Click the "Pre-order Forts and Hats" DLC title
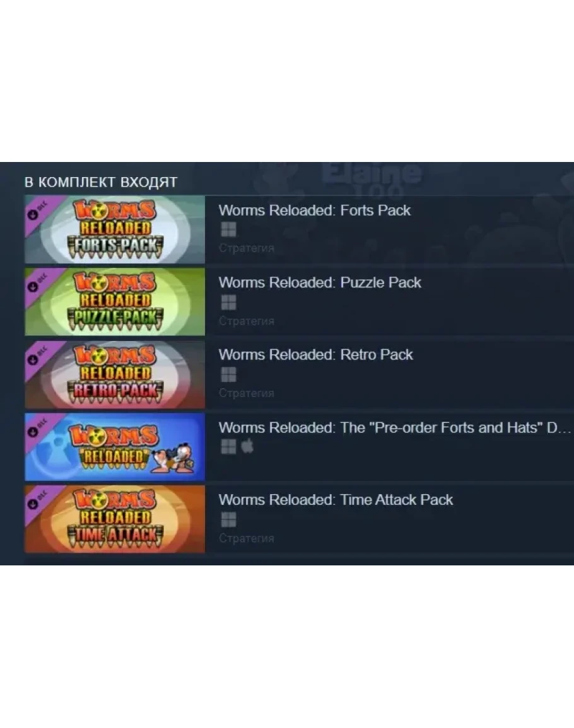Screen dimensions: 574x728 tap(395, 427)
